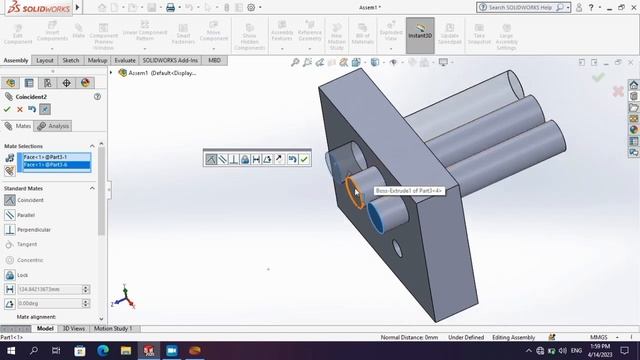Open the Sketch ribbon tab

71,60
